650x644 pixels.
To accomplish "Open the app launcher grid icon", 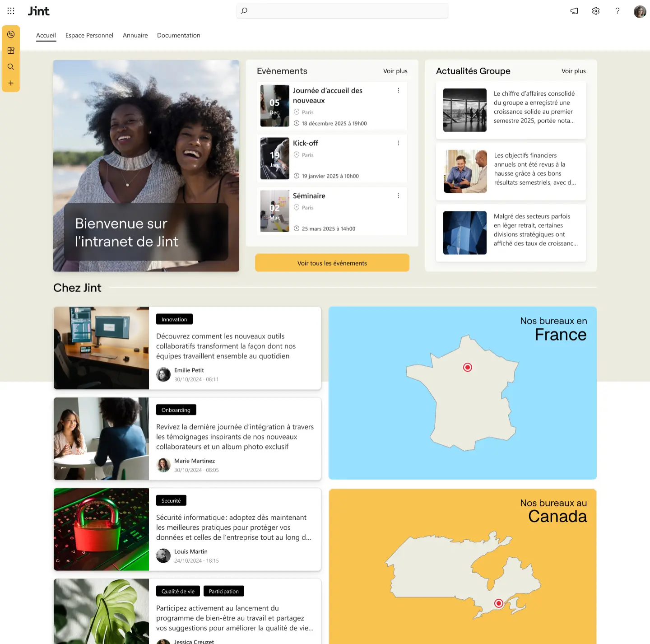I will point(11,11).
